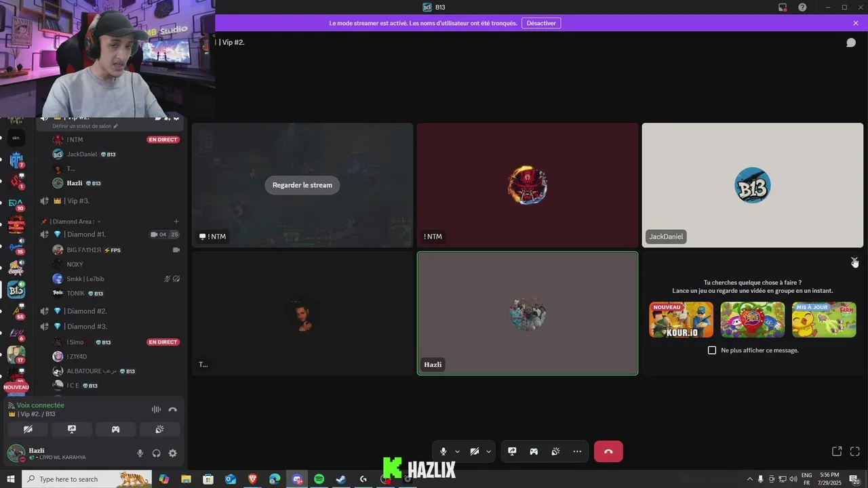Viewport: 868px width, 488px height.
Task: Open more options ellipsis in call bar
Action: (x=577, y=451)
